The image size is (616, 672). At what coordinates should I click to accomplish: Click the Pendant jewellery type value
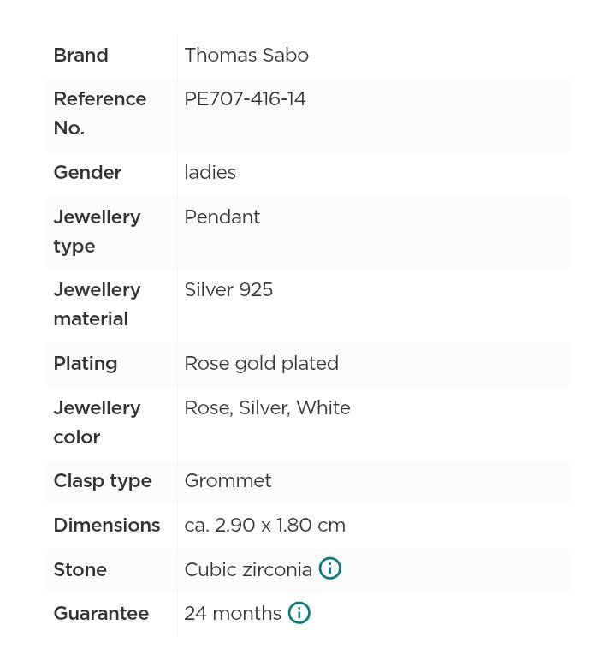point(222,217)
